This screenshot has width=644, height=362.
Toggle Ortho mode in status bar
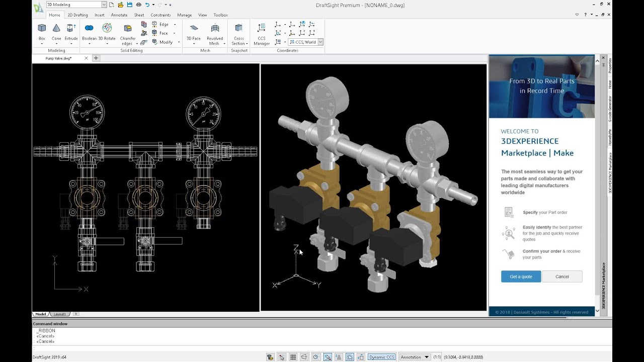tap(304, 357)
